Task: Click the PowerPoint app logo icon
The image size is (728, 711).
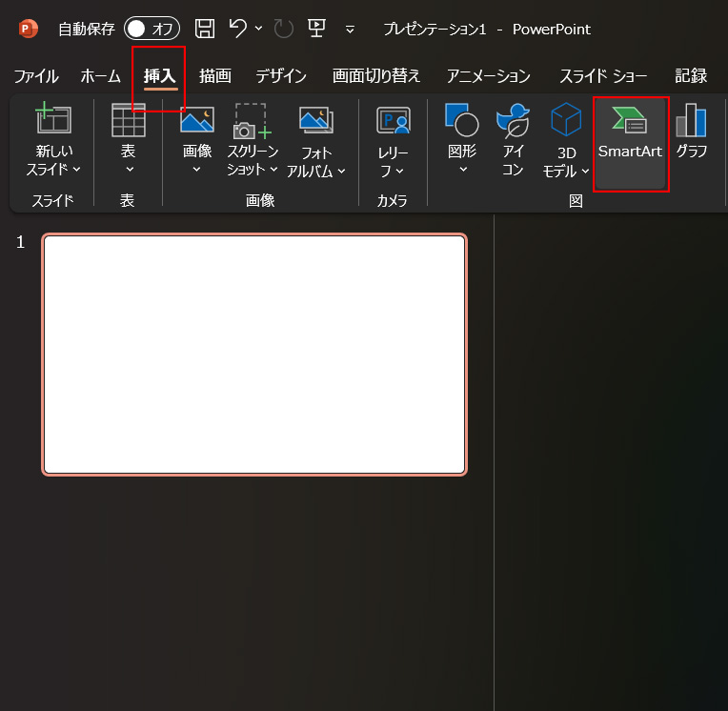Action: pyautogui.click(x=28, y=29)
